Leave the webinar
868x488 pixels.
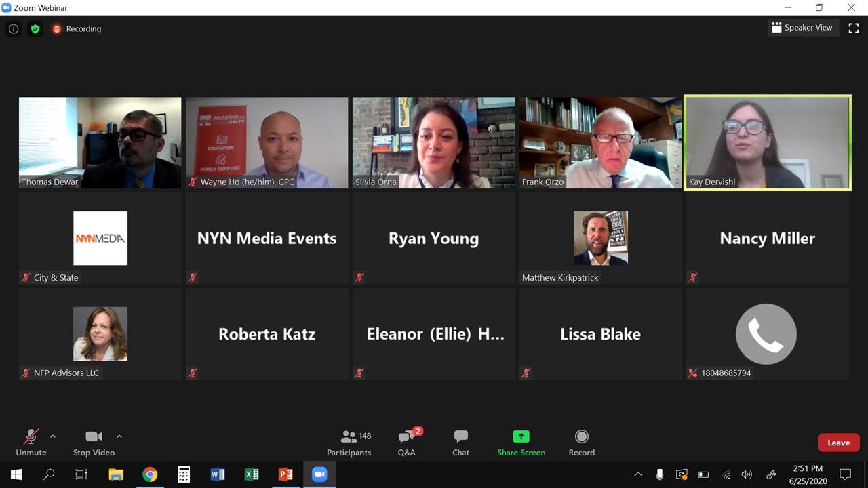click(x=839, y=443)
